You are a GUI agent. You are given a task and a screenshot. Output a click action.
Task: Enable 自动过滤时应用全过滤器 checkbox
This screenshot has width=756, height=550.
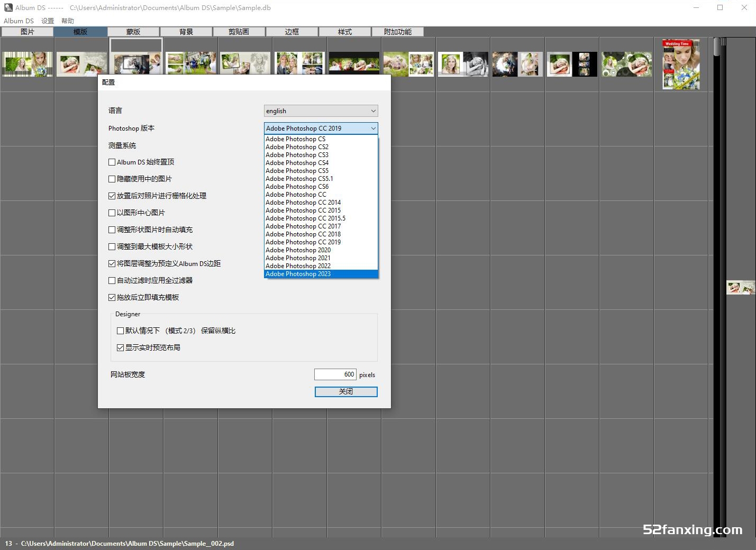point(112,281)
